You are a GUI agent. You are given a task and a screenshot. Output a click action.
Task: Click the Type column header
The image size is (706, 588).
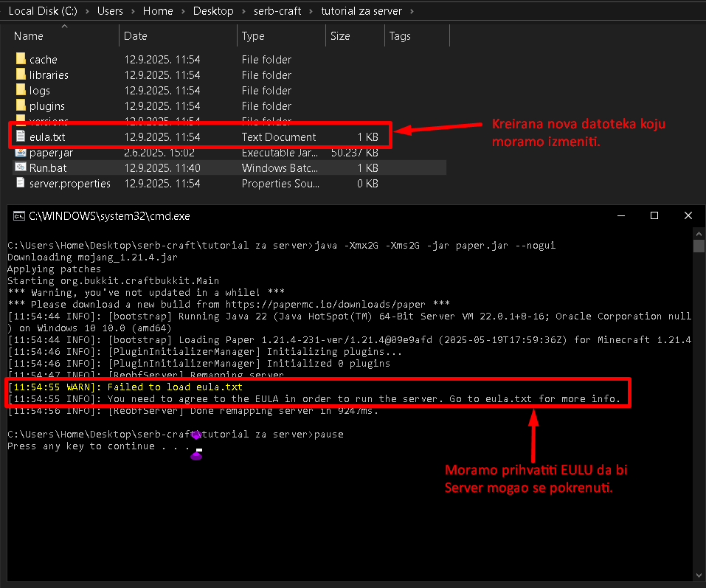(253, 36)
